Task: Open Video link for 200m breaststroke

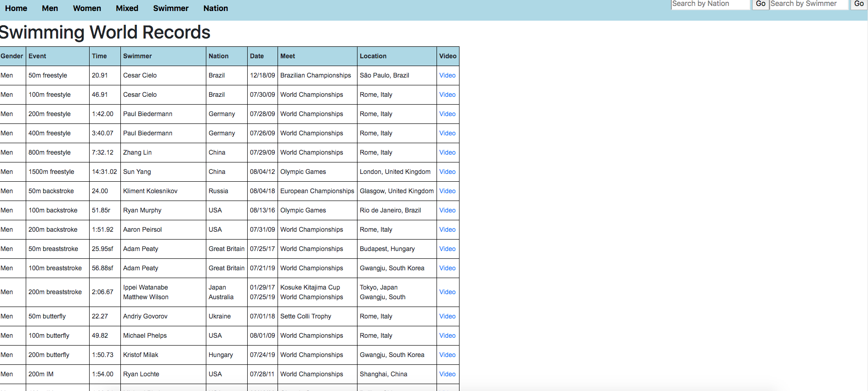Action: pos(447,292)
